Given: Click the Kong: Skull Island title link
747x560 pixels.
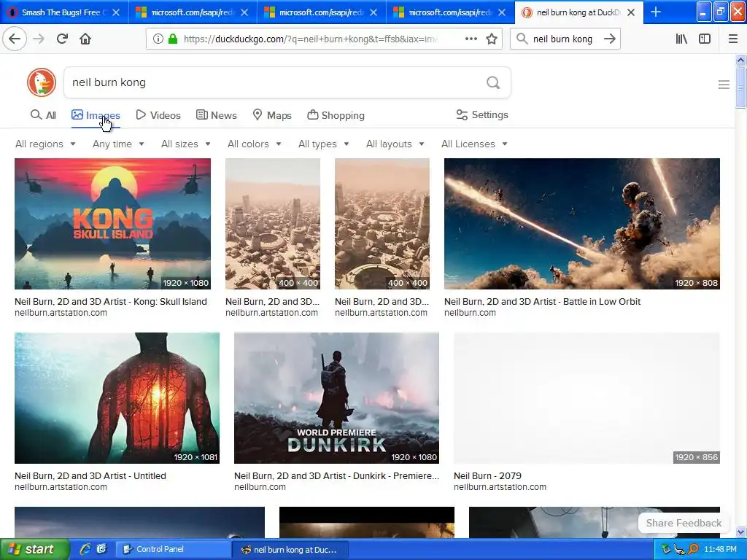Looking at the screenshot, I should pyautogui.click(x=111, y=301).
